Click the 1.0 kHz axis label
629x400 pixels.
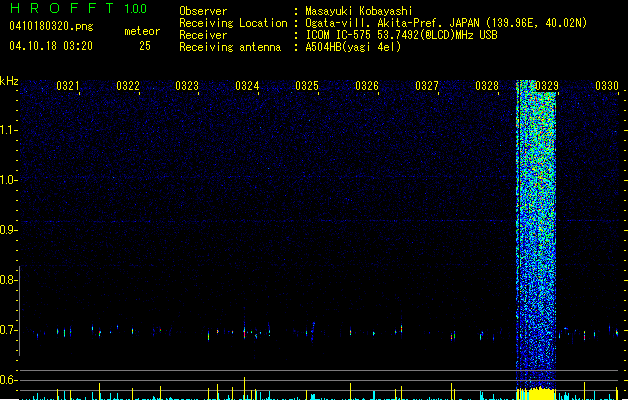click(8, 180)
